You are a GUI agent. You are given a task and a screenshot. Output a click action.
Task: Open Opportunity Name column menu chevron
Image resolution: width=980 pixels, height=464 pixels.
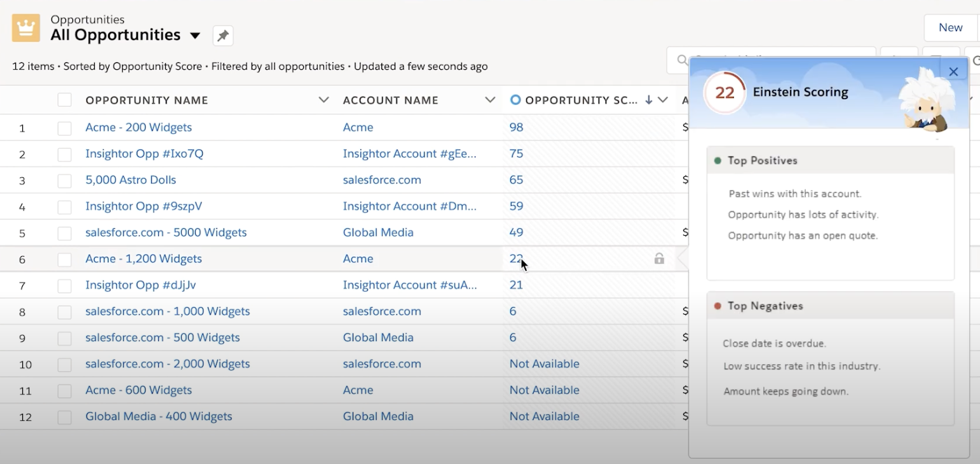pos(323,100)
